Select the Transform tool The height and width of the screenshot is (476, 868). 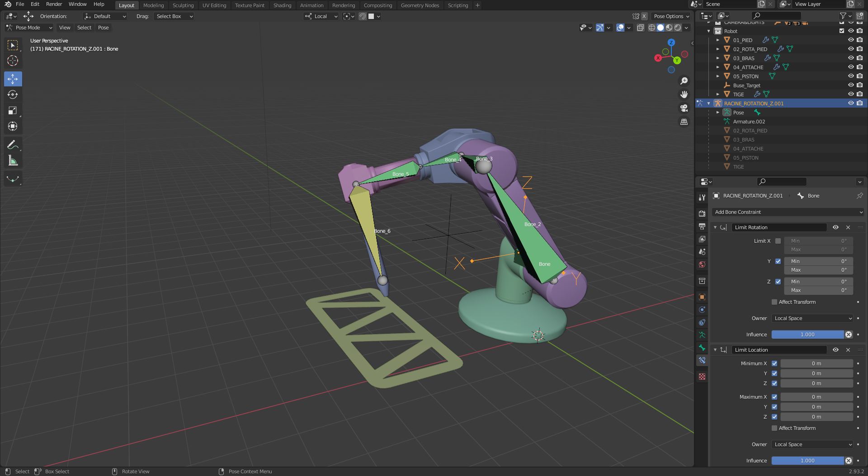pos(13,126)
